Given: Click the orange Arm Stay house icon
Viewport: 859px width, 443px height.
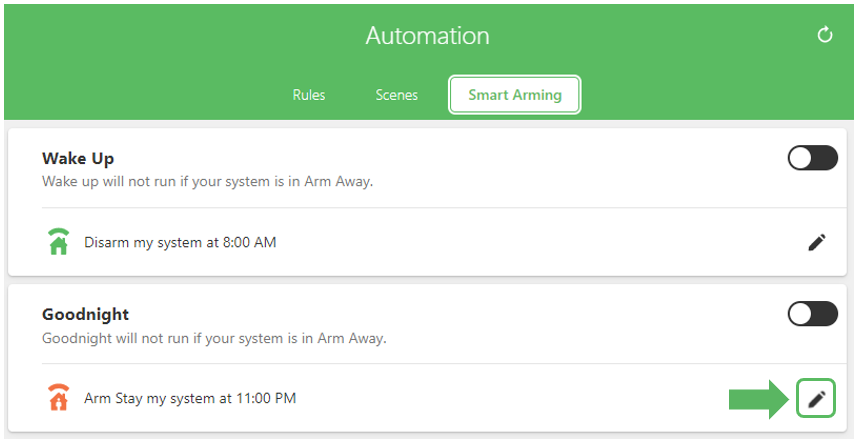Looking at the screenshot, I should (58, 398).
